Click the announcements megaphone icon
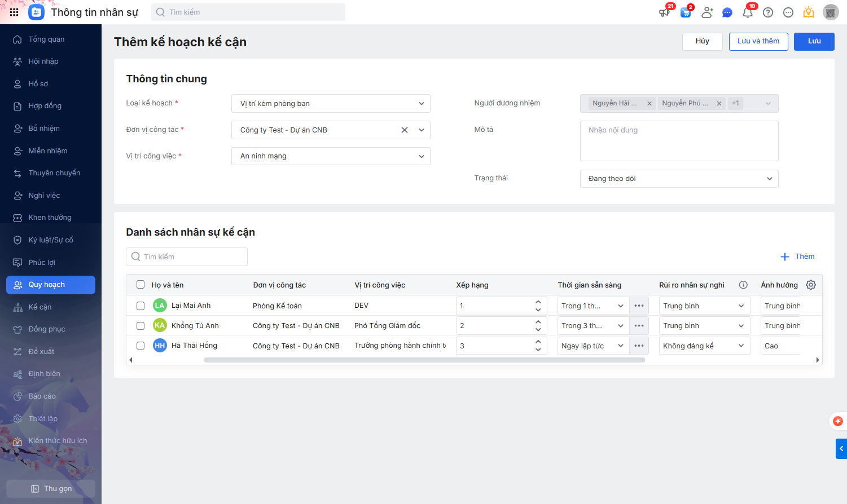 [665, 12]
